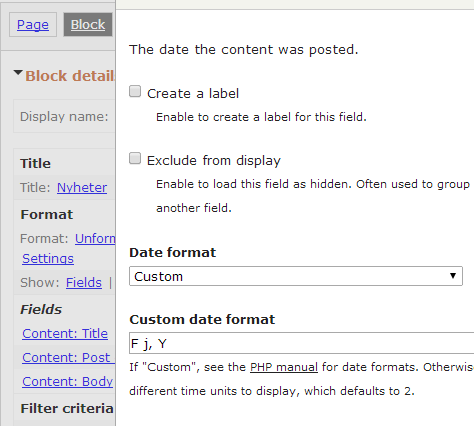Change the Unformatted format link
The height and width of the screenshot is (426, 474).
pyautogui.click(x=95, y=239)
